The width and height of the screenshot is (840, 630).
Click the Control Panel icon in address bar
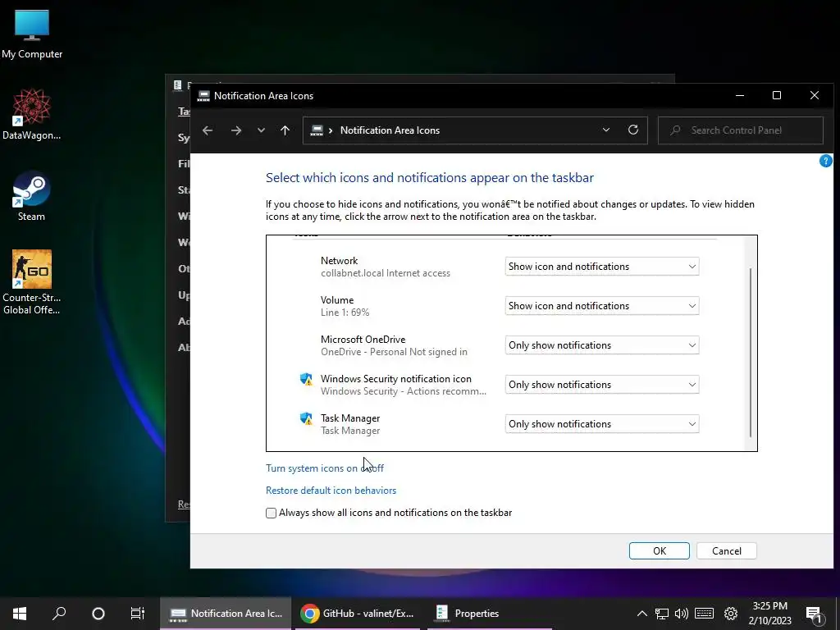[x=317, y=130]
